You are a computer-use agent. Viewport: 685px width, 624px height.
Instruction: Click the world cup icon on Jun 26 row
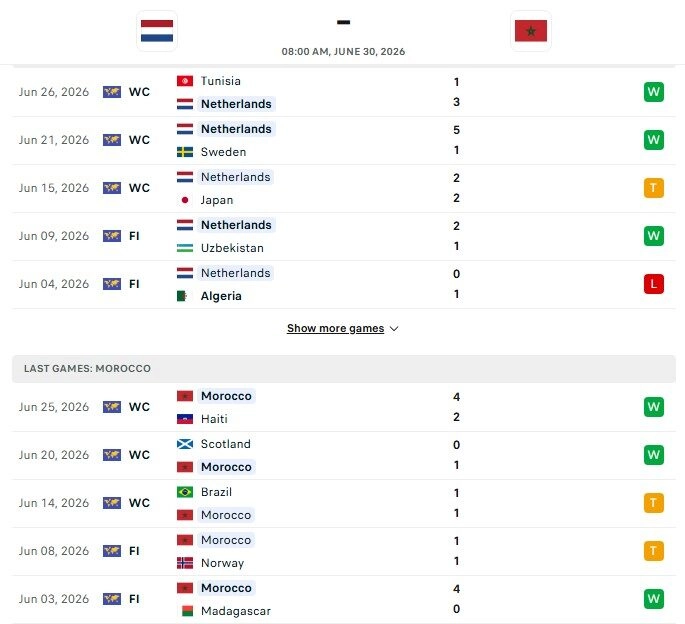(112, 92)
